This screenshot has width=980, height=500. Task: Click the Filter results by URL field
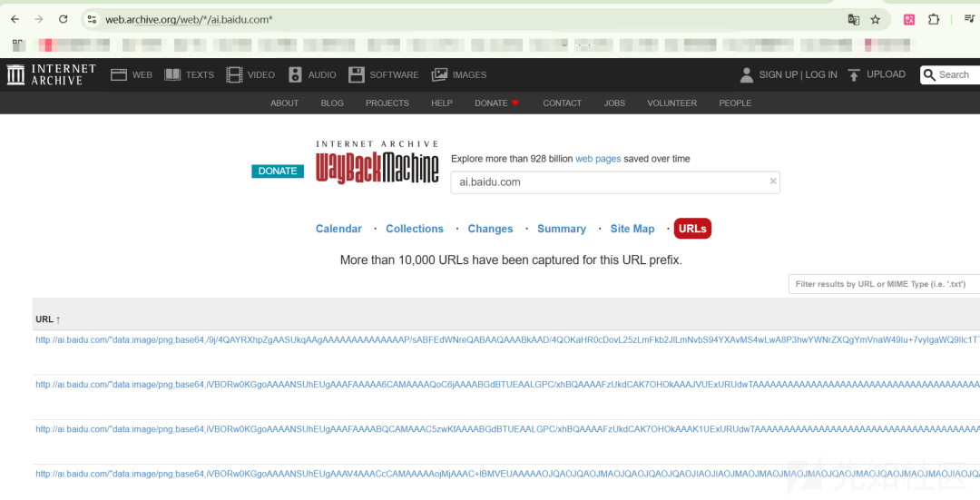pos(884,284)
